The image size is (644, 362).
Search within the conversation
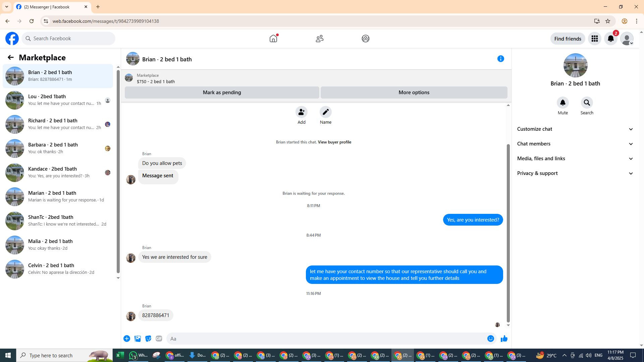click(x=587, y=103)
